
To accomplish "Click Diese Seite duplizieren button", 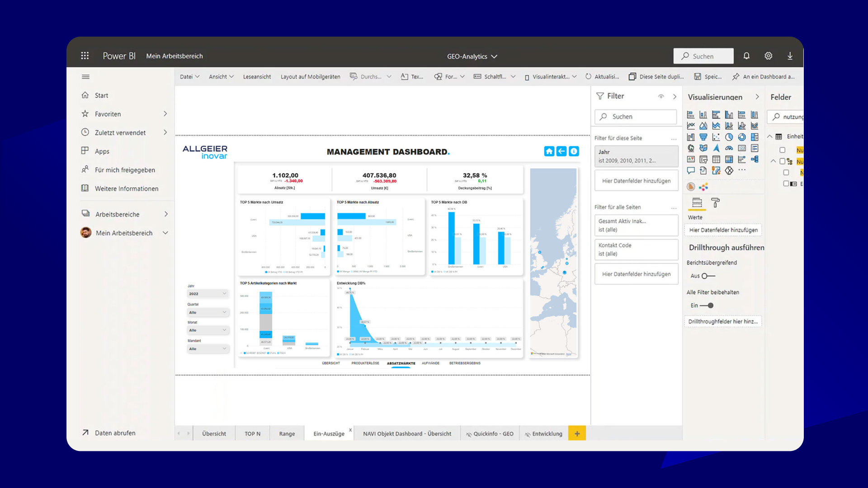I will (x=656, y=77).
